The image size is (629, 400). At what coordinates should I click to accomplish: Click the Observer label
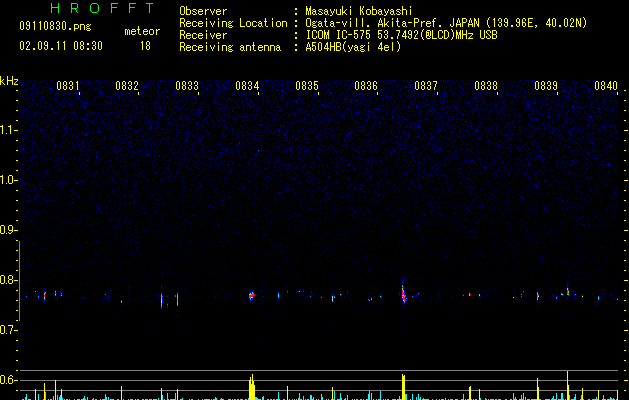(203, 11)
